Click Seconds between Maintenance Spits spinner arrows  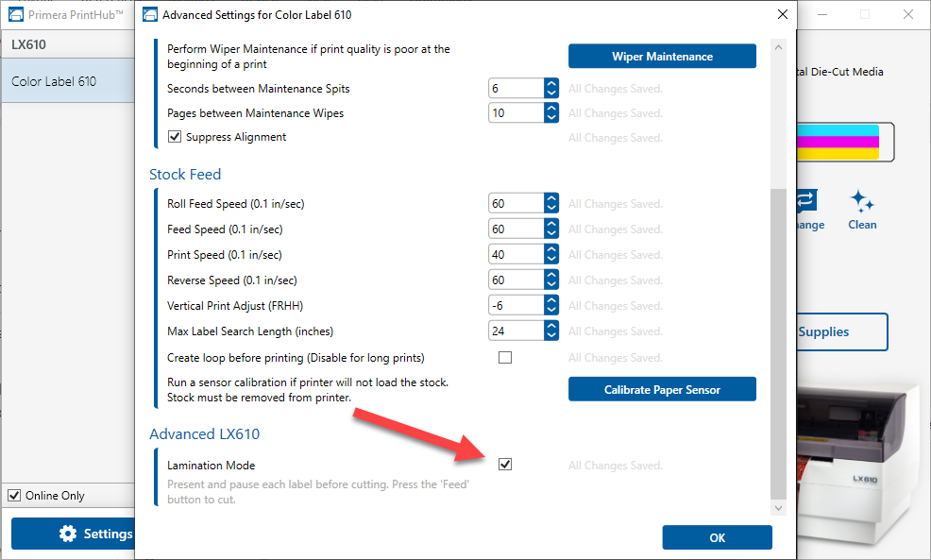pos(551,89)
